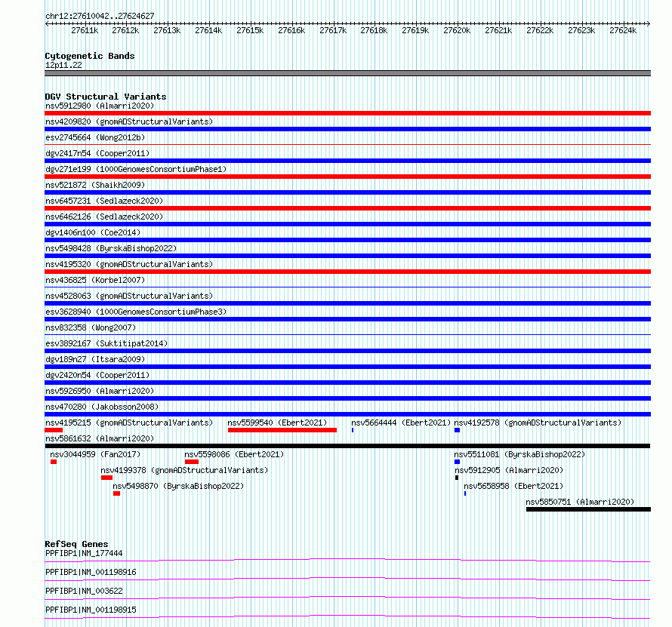Screen dimensions: 672x627
Task: Click the red bar under nsv5598086
Action: pos(192,462)
